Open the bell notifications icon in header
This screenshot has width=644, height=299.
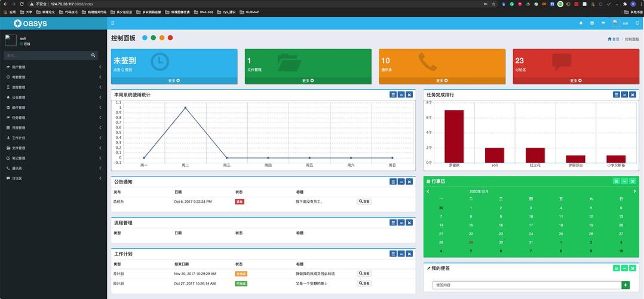click(581, 23)
